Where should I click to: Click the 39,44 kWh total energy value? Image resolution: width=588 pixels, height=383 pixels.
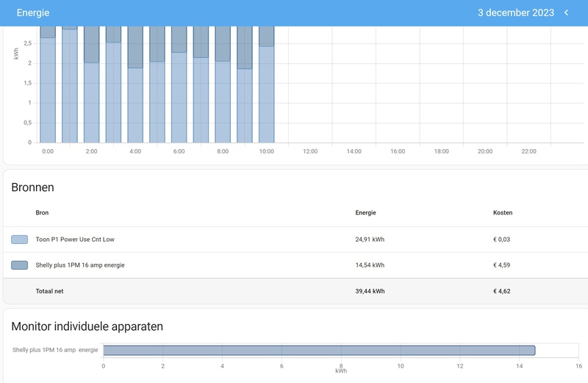[370, 291]
